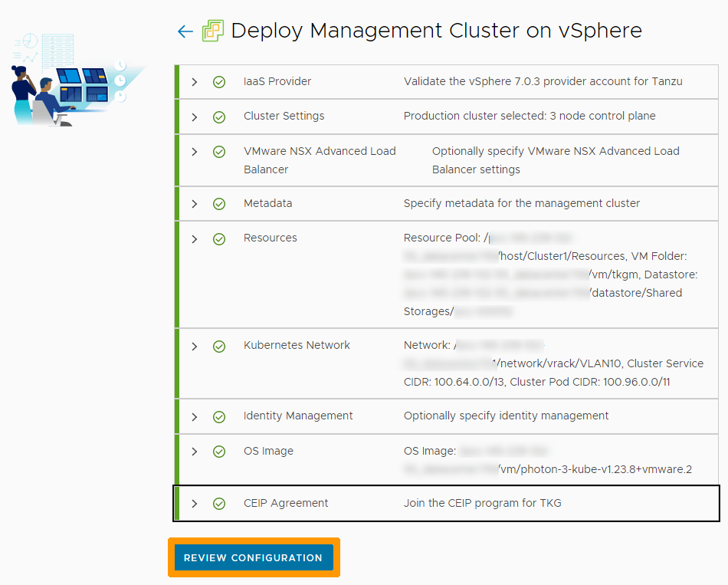
Task: Select the Metadata step title
Action: [268, 203]
